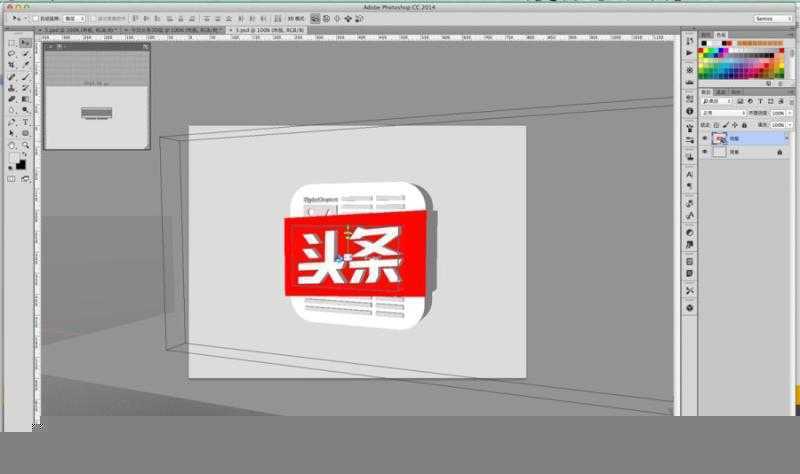Select the Spot Healing Brush tool
The image size is (800, 474).
12,77
